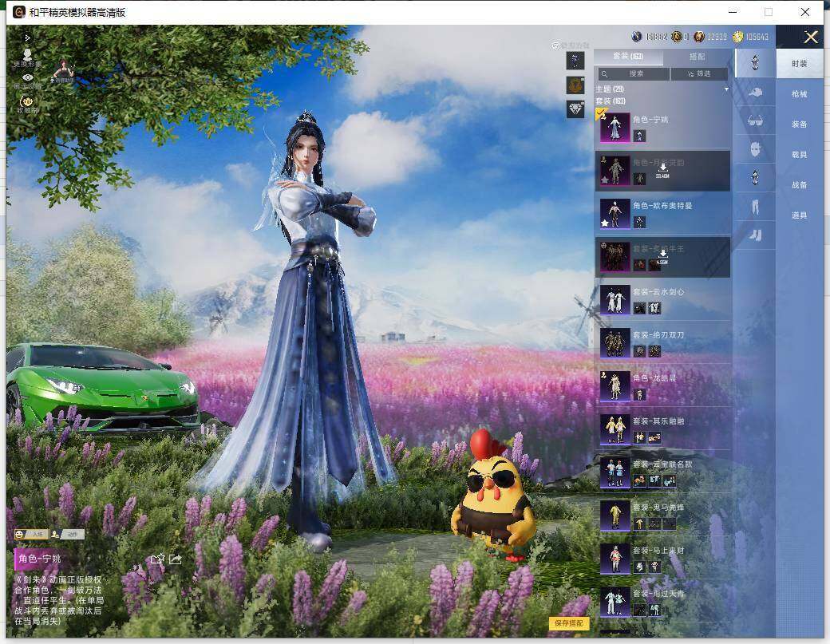The height and width of the screenshot is (644, 830).
Task: Close the wardrobe with the X icon
Action: coord(811,37)
